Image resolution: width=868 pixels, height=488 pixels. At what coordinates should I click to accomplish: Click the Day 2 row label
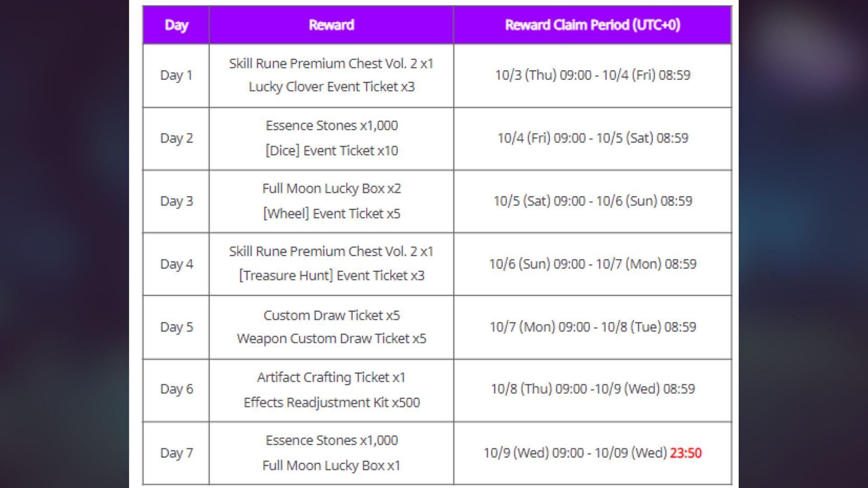(x=176, y=138)
